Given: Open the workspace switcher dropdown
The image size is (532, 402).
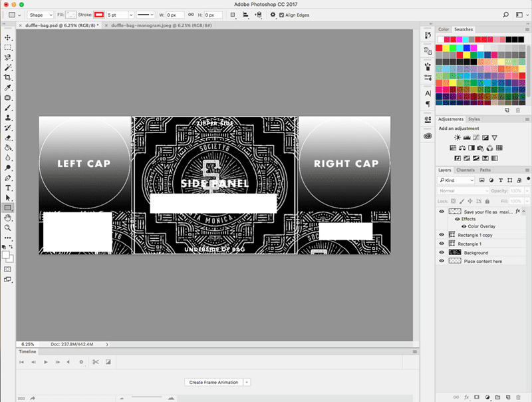Looking at the screenshot, I should tap(521, 15).
